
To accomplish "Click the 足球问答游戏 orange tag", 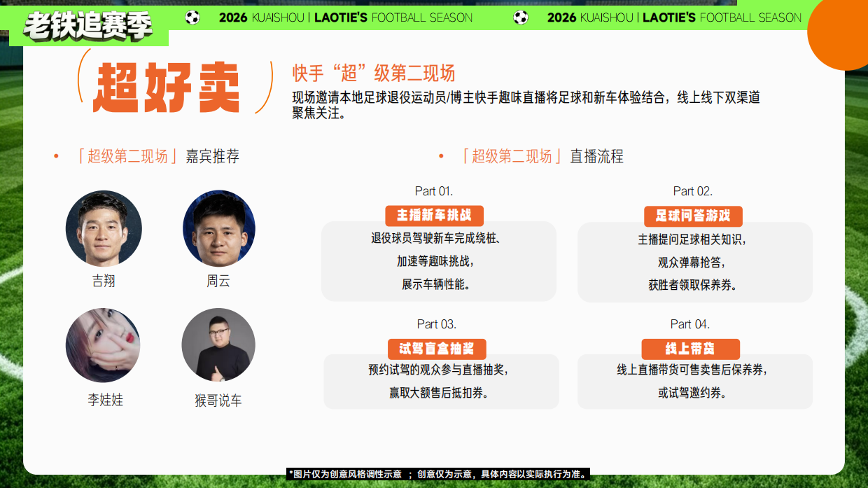I will coord(693,215).
